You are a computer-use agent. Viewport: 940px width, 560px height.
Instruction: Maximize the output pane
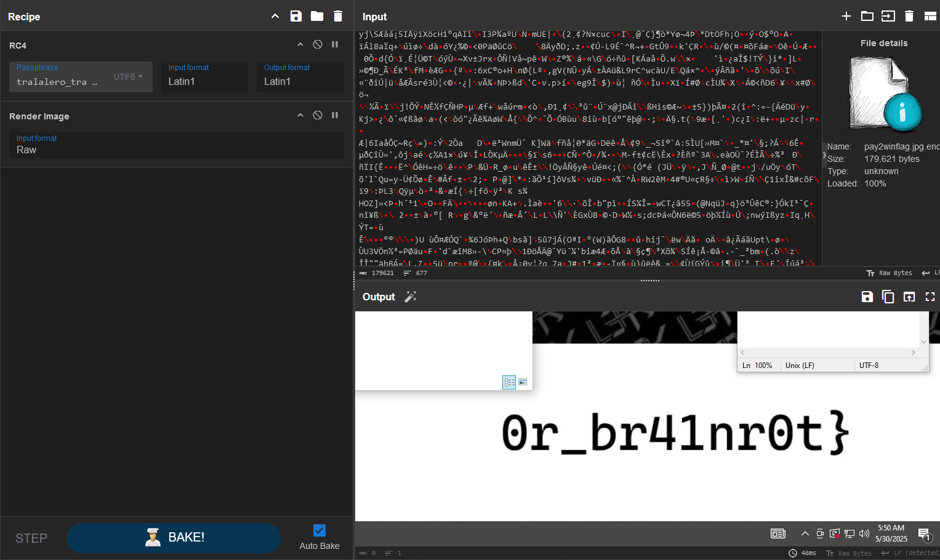pyautogui.click(x=930, y=297)
